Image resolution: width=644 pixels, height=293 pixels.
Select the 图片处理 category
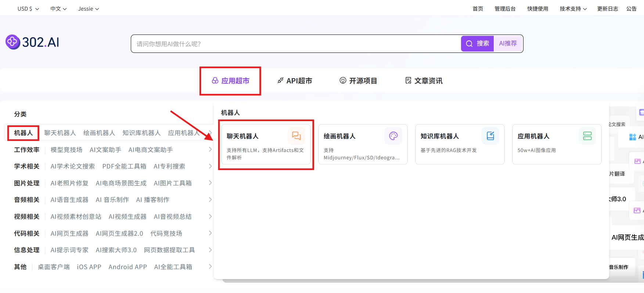click(x=27, y=183)
